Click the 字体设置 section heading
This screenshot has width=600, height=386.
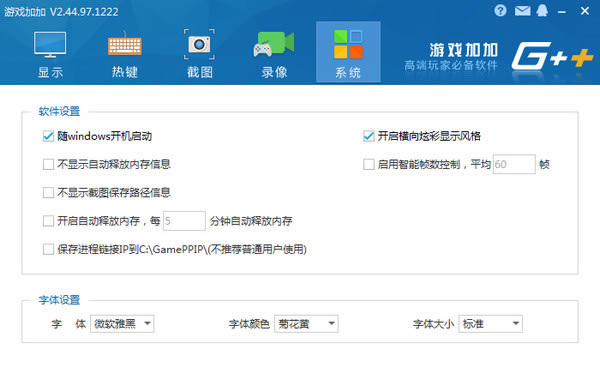pyautogui.click(x=59, y=300)
